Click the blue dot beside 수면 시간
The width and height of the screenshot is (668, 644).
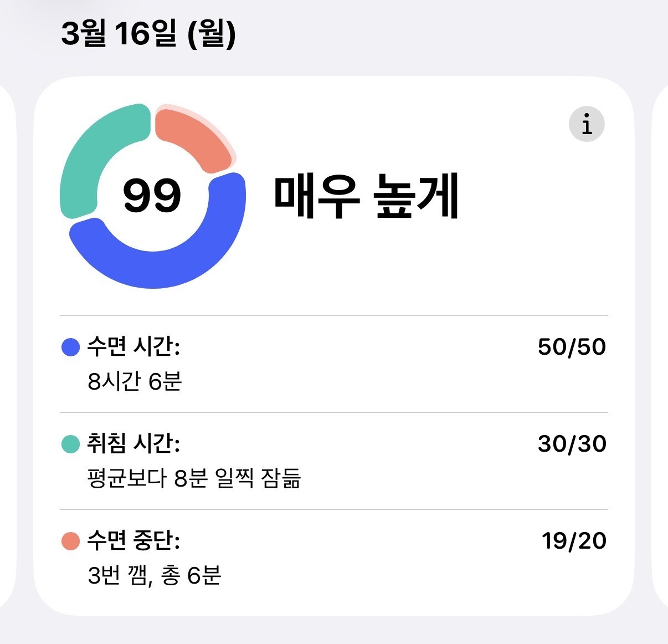click(x=70, y=347)
